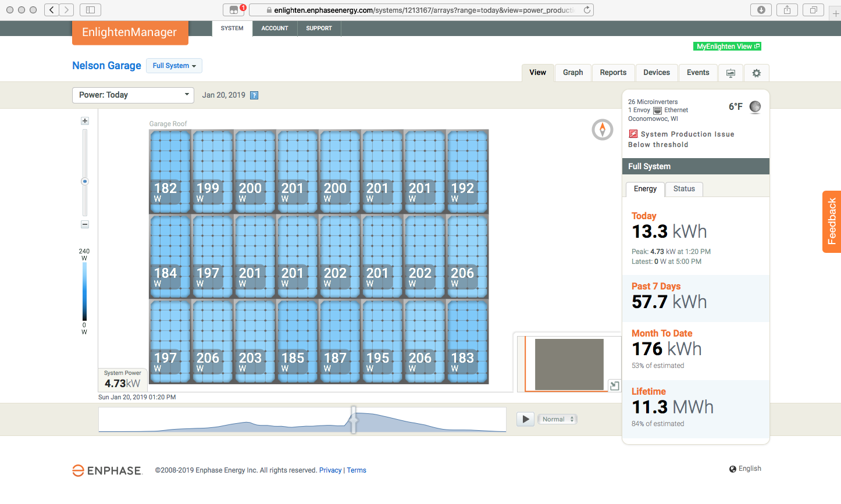
Task: Click the kiosk display monitor icon tab
Action: point(730,73)
